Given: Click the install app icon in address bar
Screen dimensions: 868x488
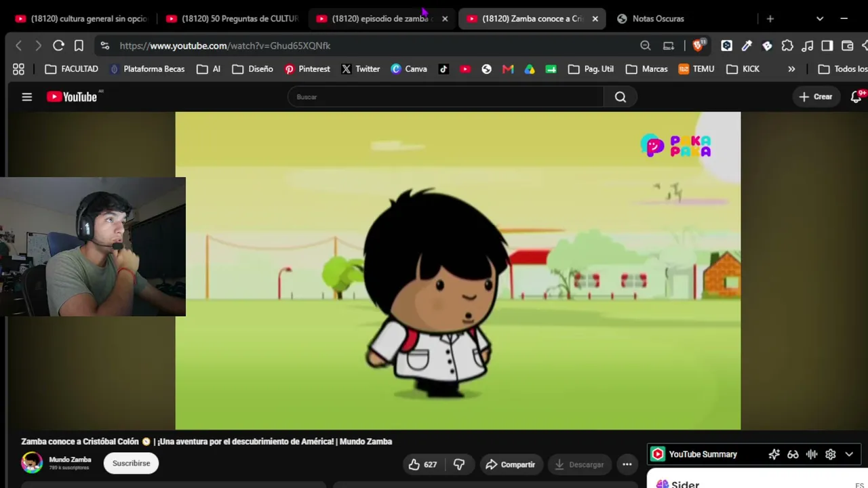Looking at the screenshot, I should (x=669, y=45).
